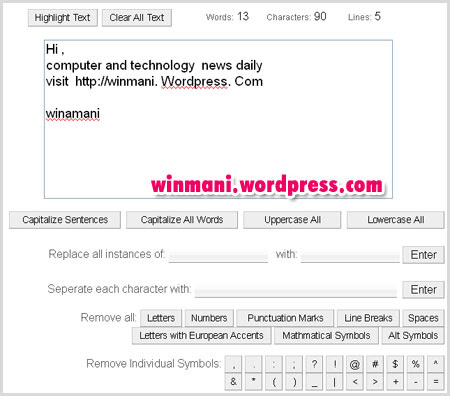Remove all Alt Symbols

413,335
